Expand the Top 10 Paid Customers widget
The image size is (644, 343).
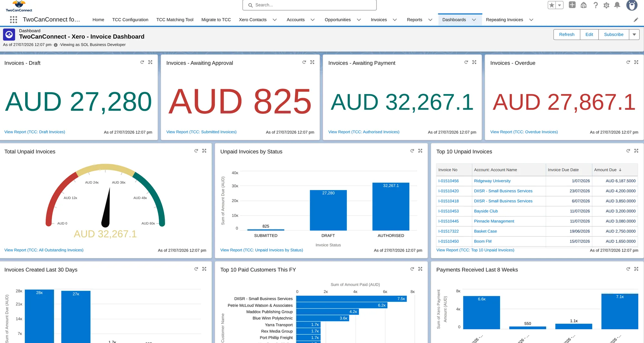[420, 269]
